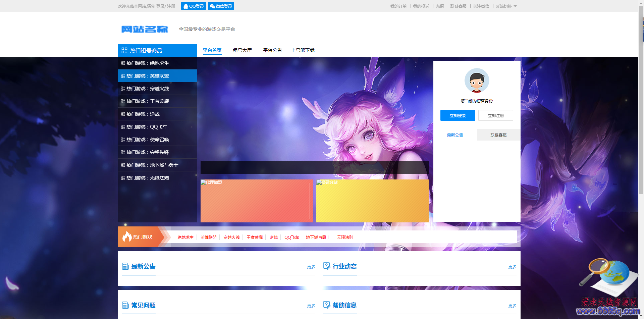Image resolution: width=644 pixels, height=319 pixels.
Task: Click icon beside 热门游戏：逆战
Action: point(123,114)
